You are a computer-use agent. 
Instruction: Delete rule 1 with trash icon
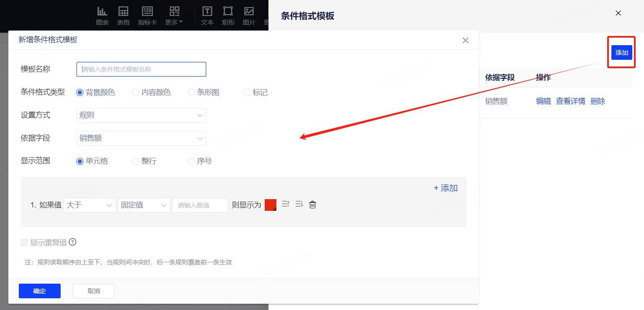pyautogui.click(x=312, y=205)
